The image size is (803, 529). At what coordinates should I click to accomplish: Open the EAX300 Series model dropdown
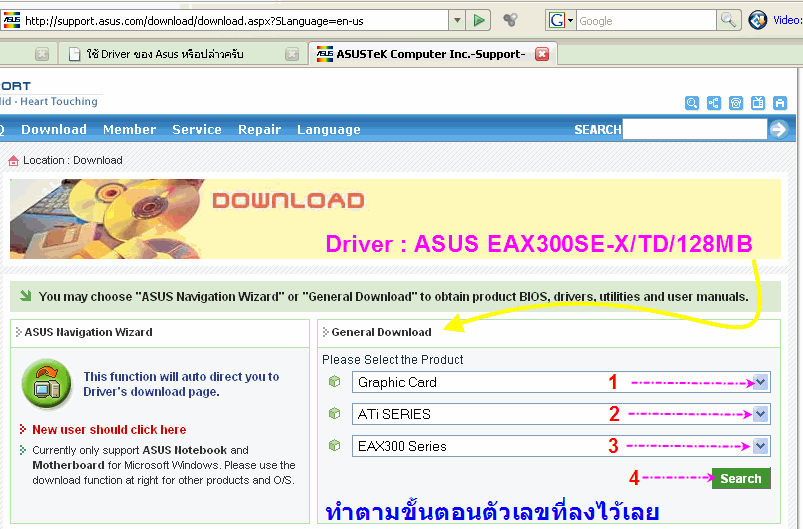coord(561,446)
